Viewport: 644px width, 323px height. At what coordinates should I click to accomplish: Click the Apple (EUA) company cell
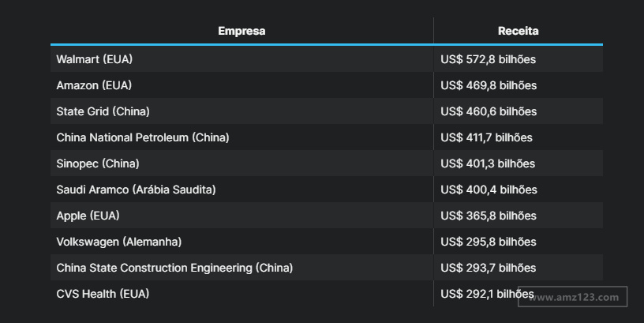click(x=88, y=216)
